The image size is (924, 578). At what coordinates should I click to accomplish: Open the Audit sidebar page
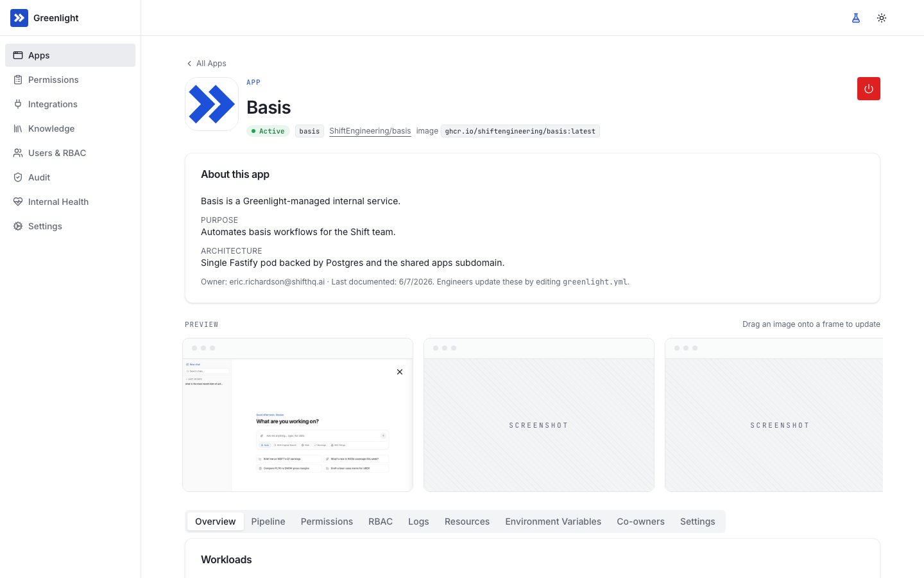tap(70, 177)
